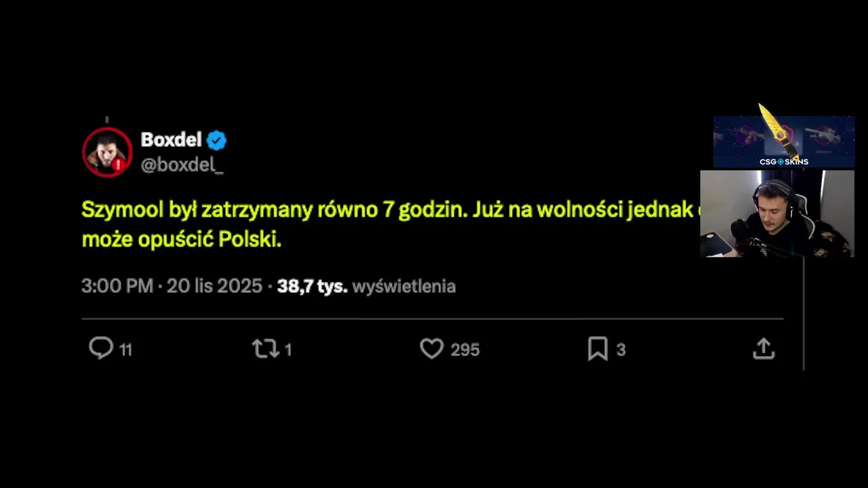Bookmark the tweet using the bookmark icon

pyautogui.click(x=597, y=349)
